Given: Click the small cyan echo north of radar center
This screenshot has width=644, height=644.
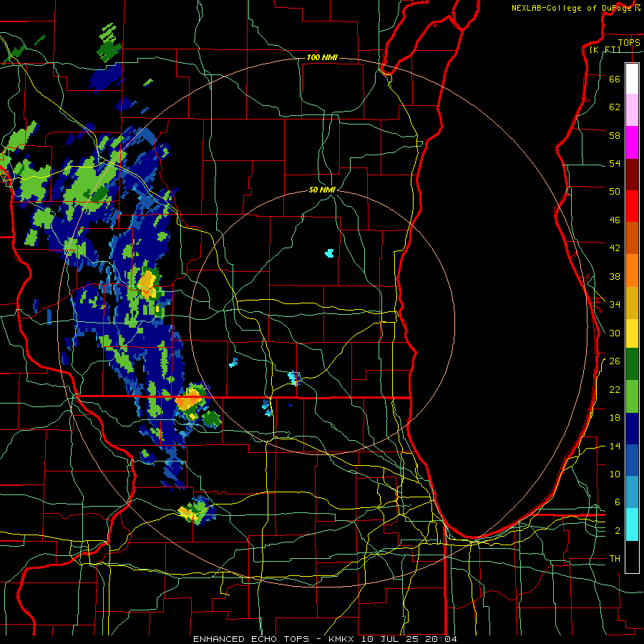Looking at the screenshot, I should [x=329, y=253].
